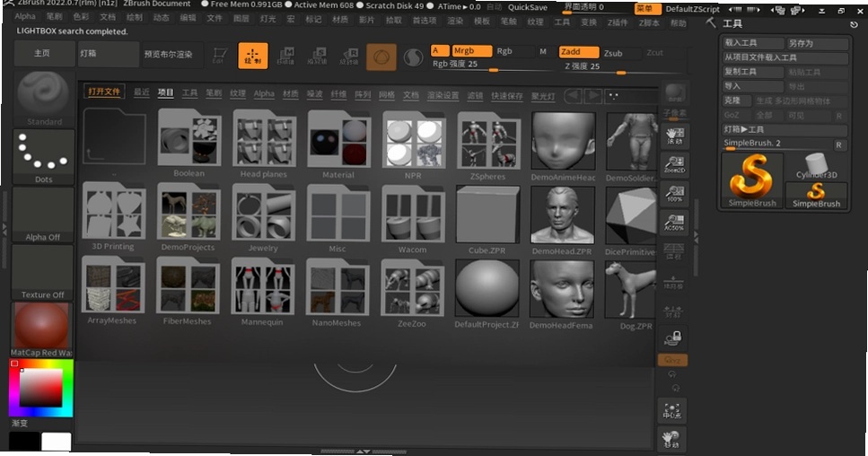Click the QuickSave button
Screen dimensions: 868x456
528,7
